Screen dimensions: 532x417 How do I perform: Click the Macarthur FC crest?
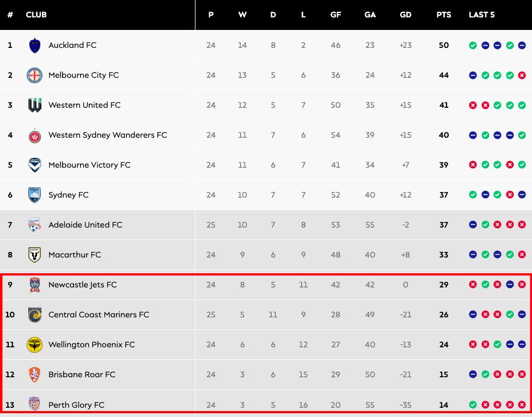(35, 255)
